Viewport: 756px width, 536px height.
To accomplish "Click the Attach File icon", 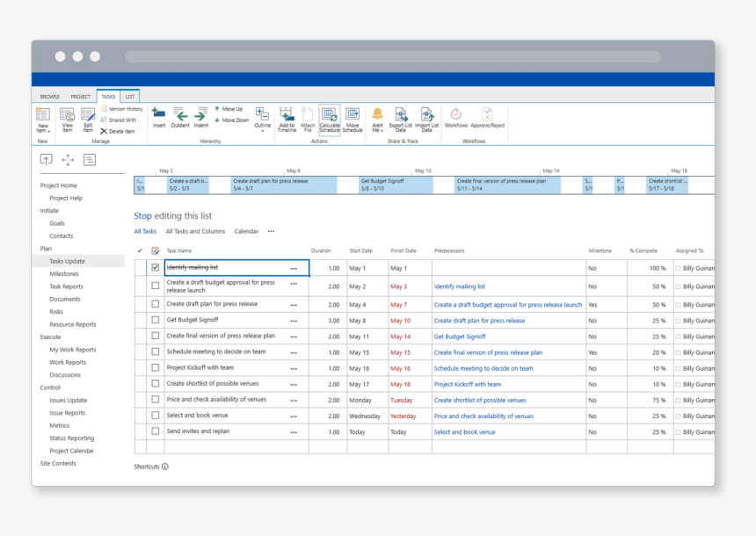I will point(308,120).
